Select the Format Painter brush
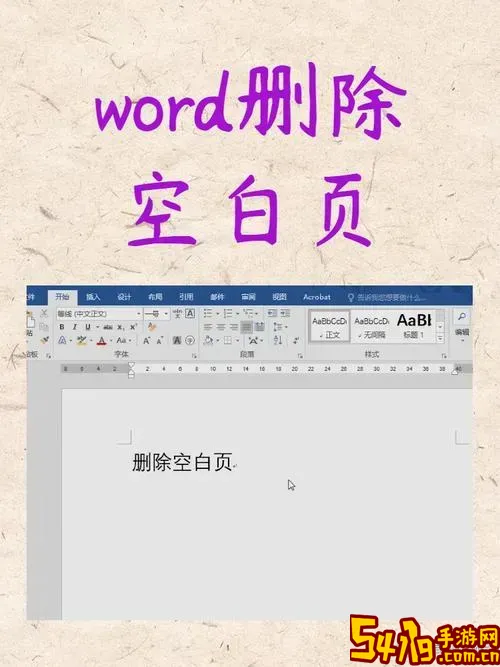Screen dimensions: 500x667 pyautogui.click(x=44, y=340)
